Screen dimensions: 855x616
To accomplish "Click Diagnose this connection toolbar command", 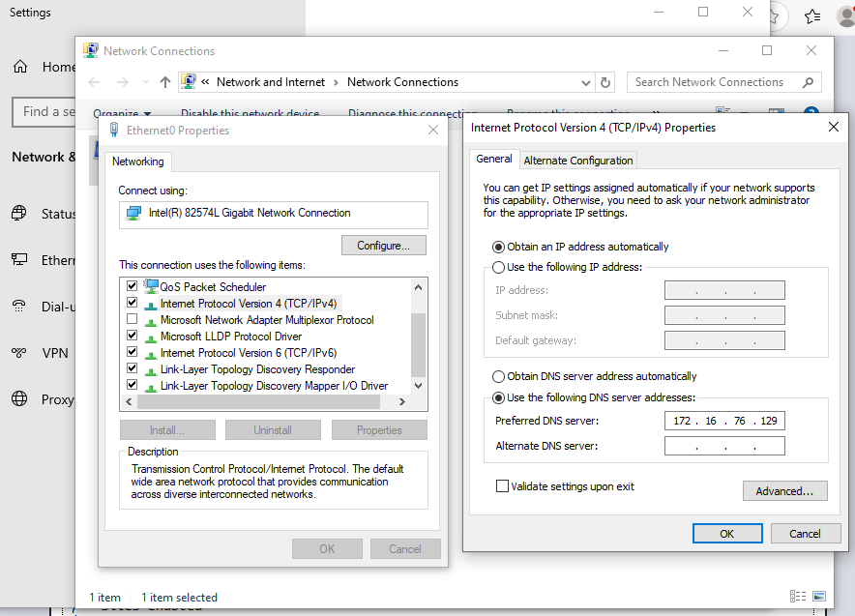I will (x=412, y=113).
